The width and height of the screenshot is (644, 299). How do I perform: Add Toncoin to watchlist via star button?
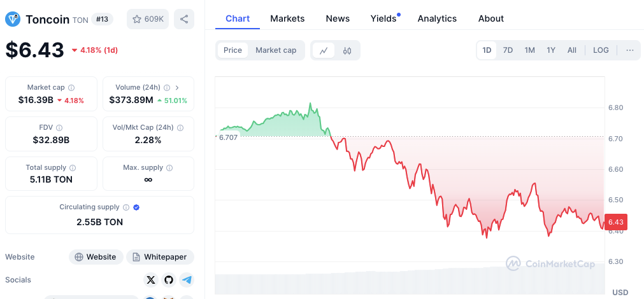click(148, 19)
